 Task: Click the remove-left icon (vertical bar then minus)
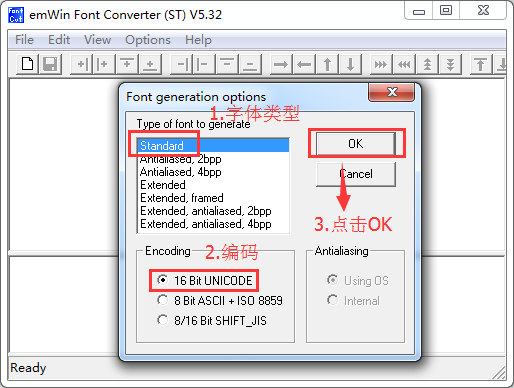203,64
